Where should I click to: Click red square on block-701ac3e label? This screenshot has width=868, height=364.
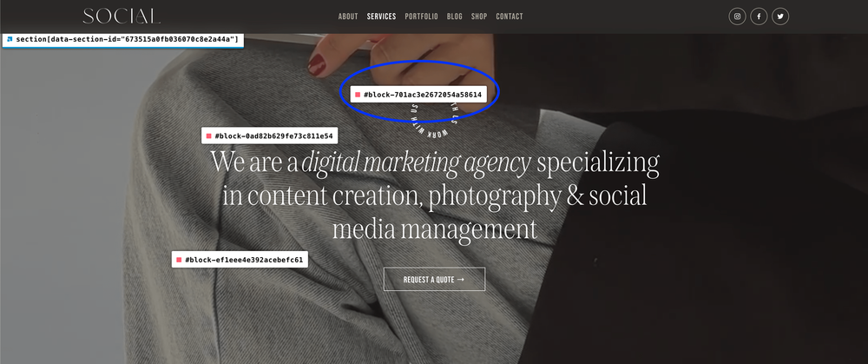358,95
